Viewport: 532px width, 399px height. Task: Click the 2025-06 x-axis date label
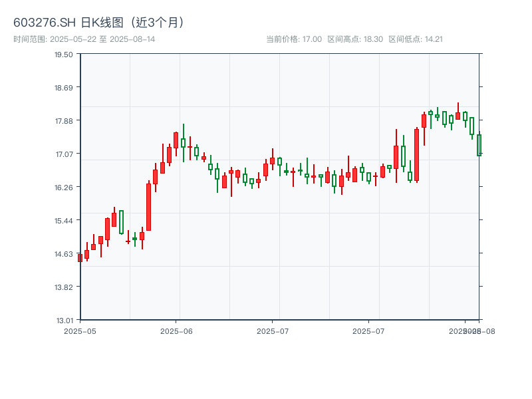click(176, 331)
